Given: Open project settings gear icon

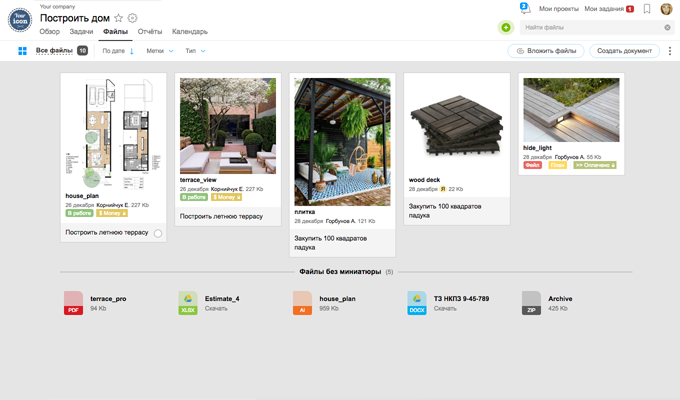Looking at the screenshot, I should pyautogui.click(x=133, y=18).
